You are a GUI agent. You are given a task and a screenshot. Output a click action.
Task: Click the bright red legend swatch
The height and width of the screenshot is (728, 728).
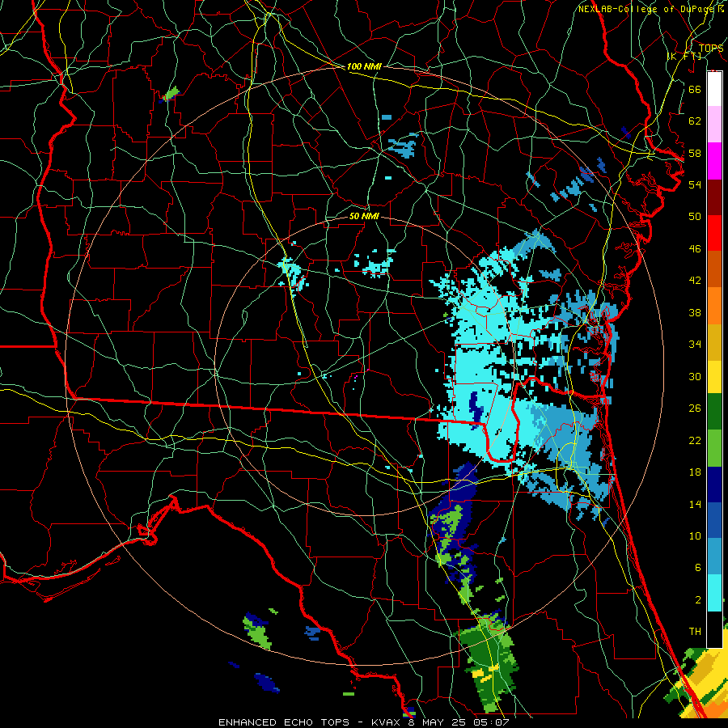pyautogui.click(x=714, y=233)
